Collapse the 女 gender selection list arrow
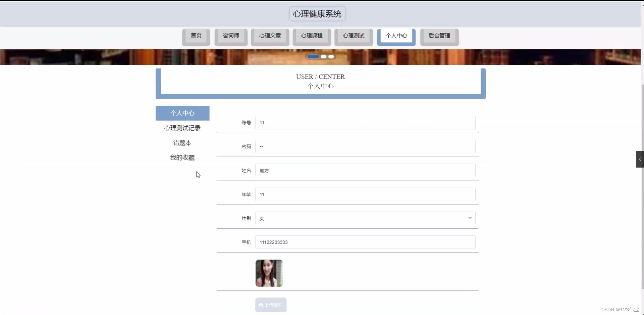The width and height of the screenshot is (644, 315). (470, 218)
